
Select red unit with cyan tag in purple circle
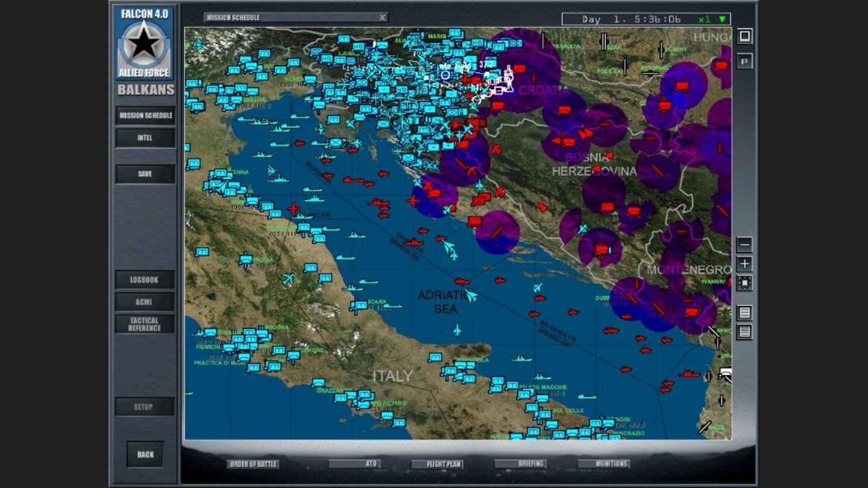602,249
